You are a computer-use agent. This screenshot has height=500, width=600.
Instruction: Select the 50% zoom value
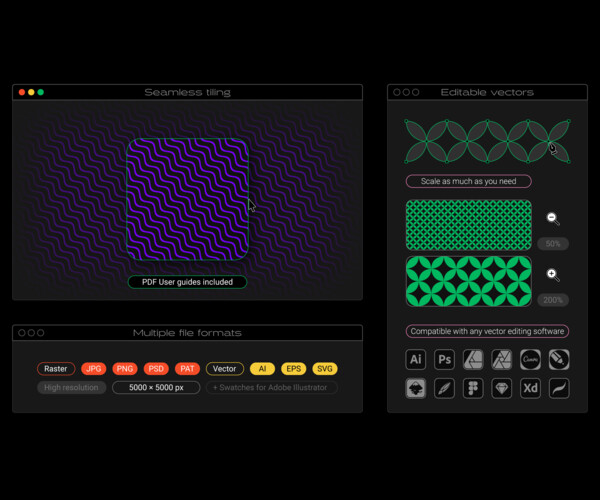pos(553,244)
